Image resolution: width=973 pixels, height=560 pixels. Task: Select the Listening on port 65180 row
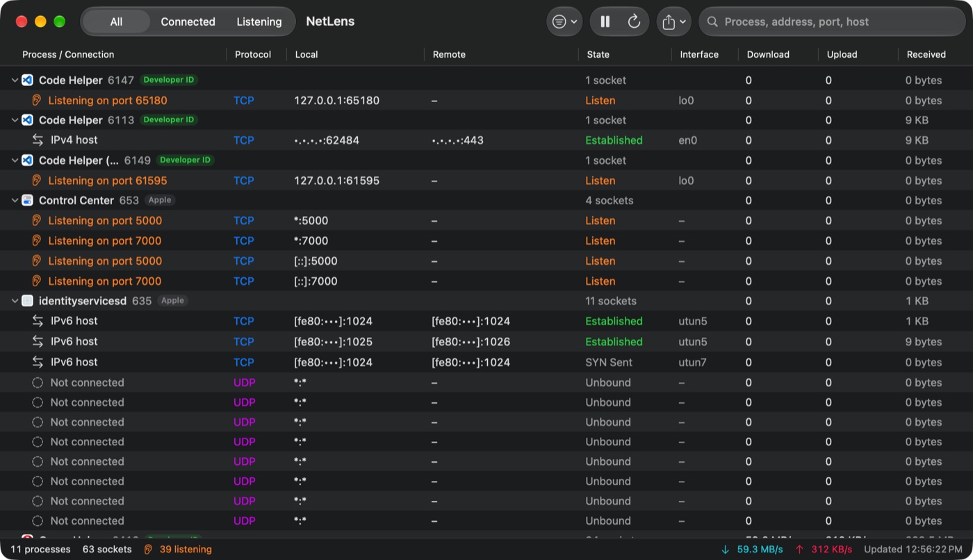(x=486, y=100)
